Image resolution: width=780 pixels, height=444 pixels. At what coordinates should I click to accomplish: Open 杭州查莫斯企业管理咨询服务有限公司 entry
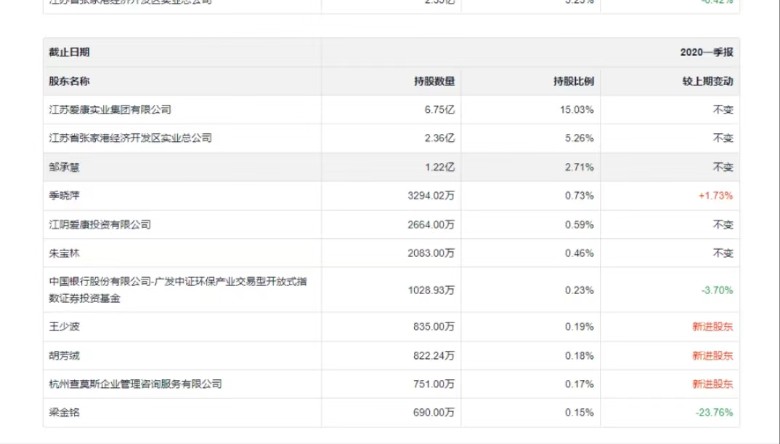(x=135, y=384)
